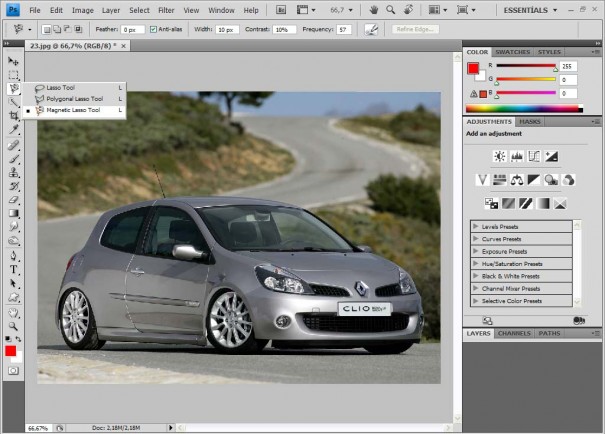Switch to the Masks tab
The image size is (605, 434).
coord(530,122)
